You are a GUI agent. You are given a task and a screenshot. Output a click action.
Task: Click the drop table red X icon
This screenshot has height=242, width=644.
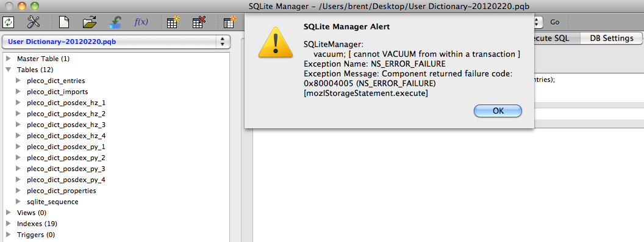tap(199, 22)
